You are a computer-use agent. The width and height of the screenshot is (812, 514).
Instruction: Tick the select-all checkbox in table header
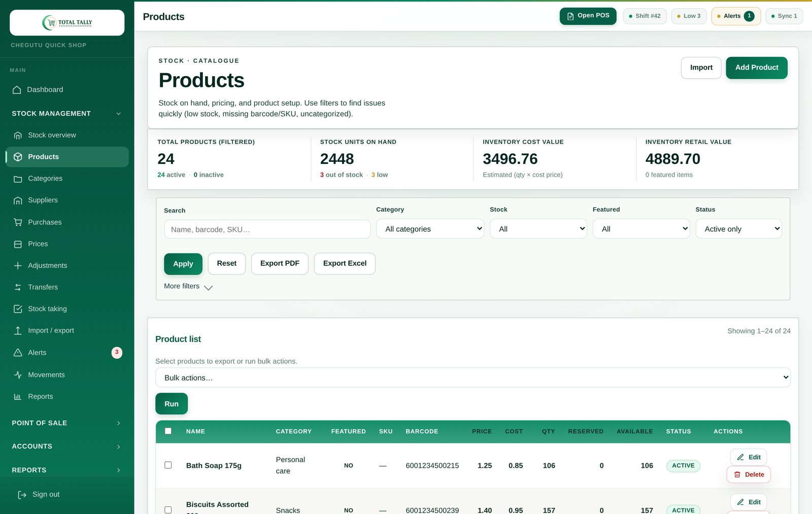click(168, 431)
